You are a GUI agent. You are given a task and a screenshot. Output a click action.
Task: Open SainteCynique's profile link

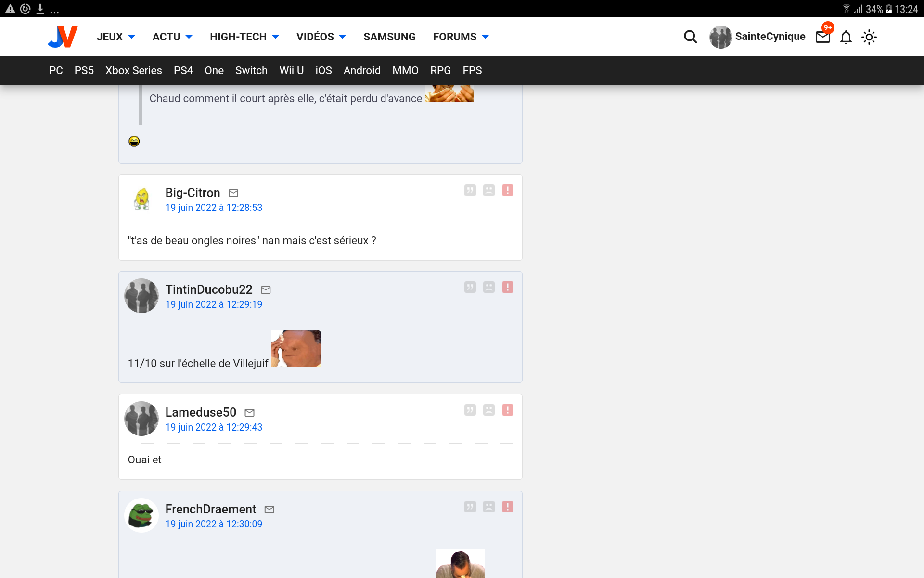tap(770, 37)
